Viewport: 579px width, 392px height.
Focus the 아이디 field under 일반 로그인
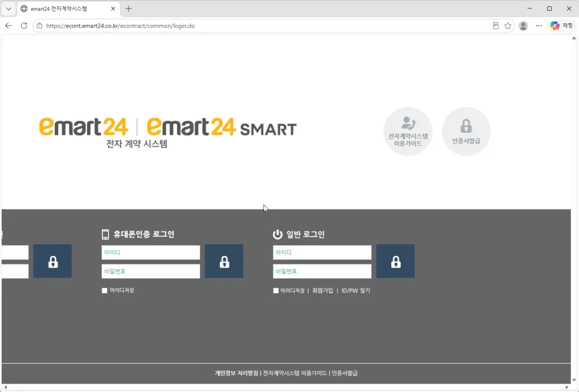pos(322,252)
